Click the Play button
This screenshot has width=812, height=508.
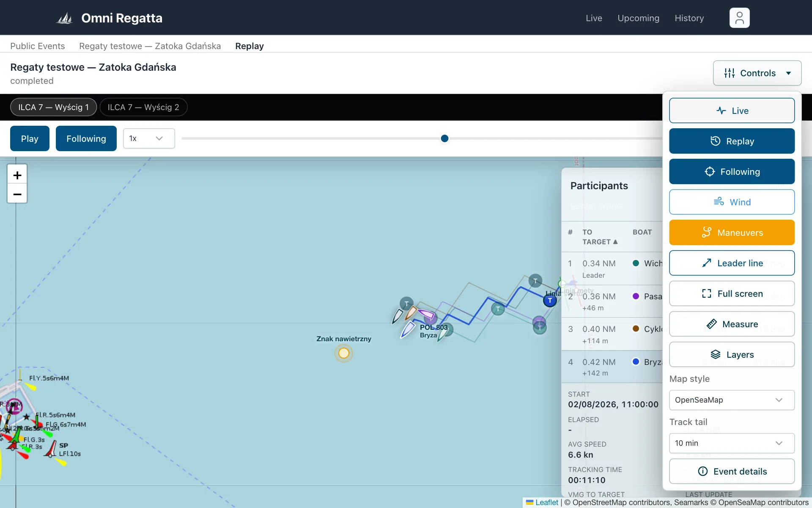pos(30,138)
